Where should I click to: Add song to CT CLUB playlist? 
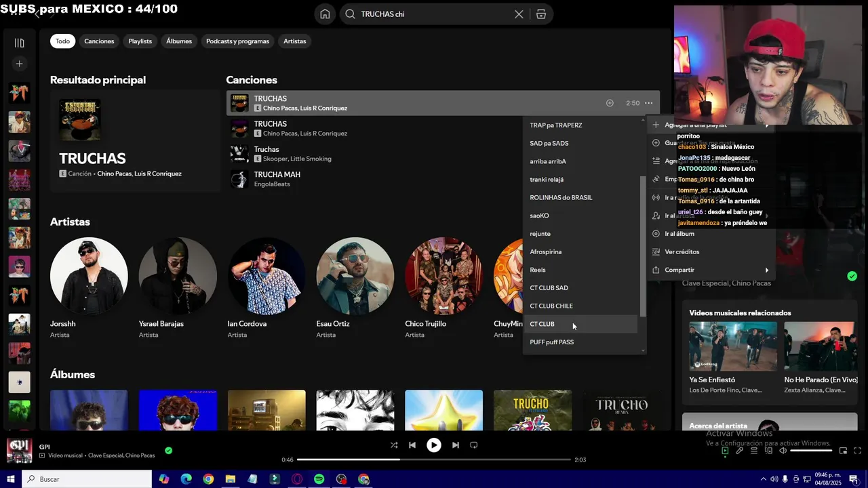click(581, 324)
